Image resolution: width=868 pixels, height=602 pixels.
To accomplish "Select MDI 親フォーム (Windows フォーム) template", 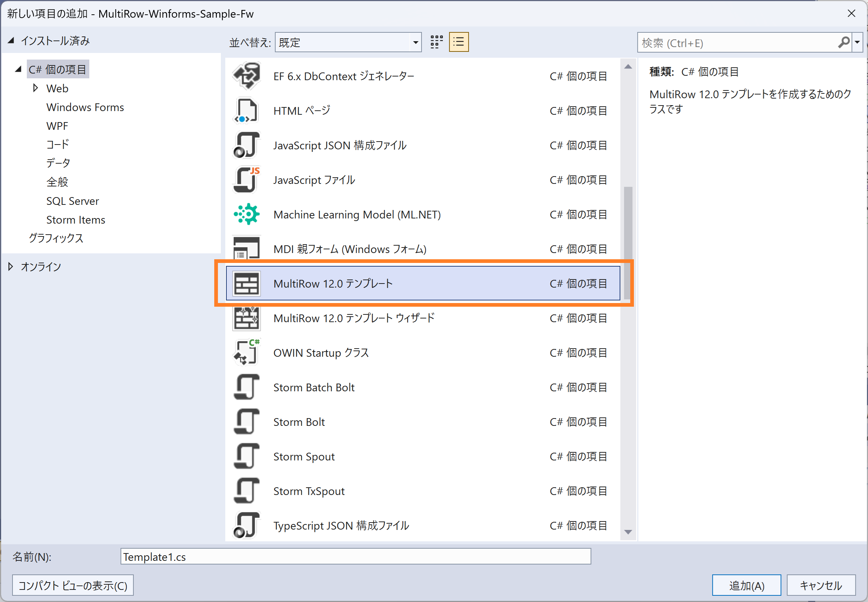I will (423, 249).
